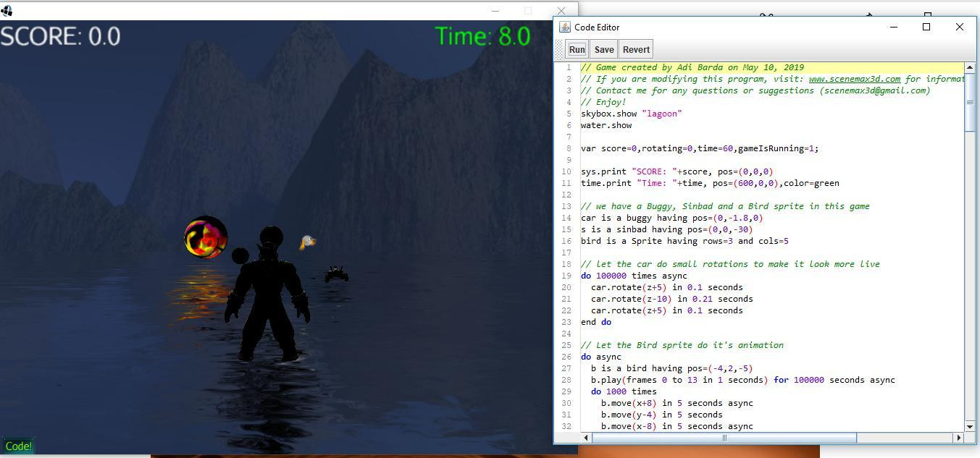Click 'car is a buggy having pos' line

pos(671,218)
